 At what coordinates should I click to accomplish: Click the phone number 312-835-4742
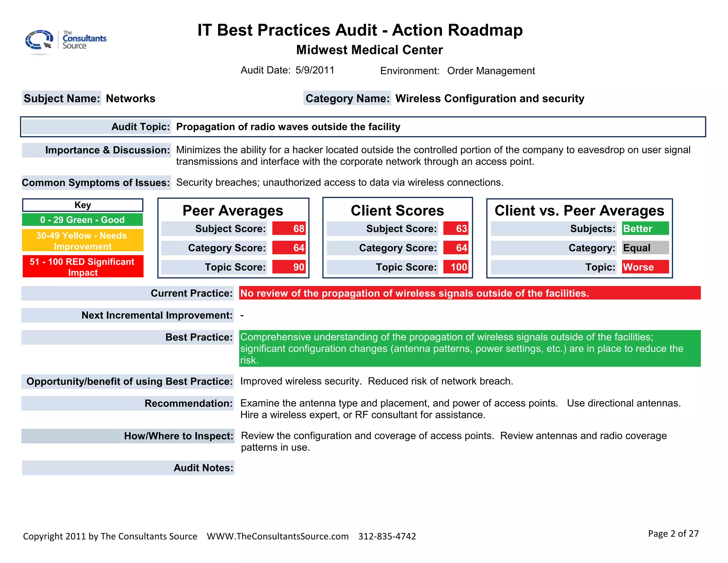tap(387, 536)
